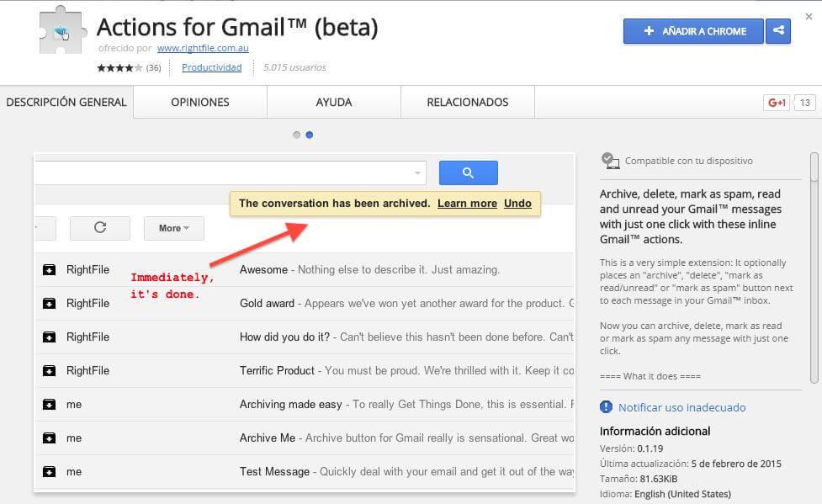Open the Descripción General tab

66,103
